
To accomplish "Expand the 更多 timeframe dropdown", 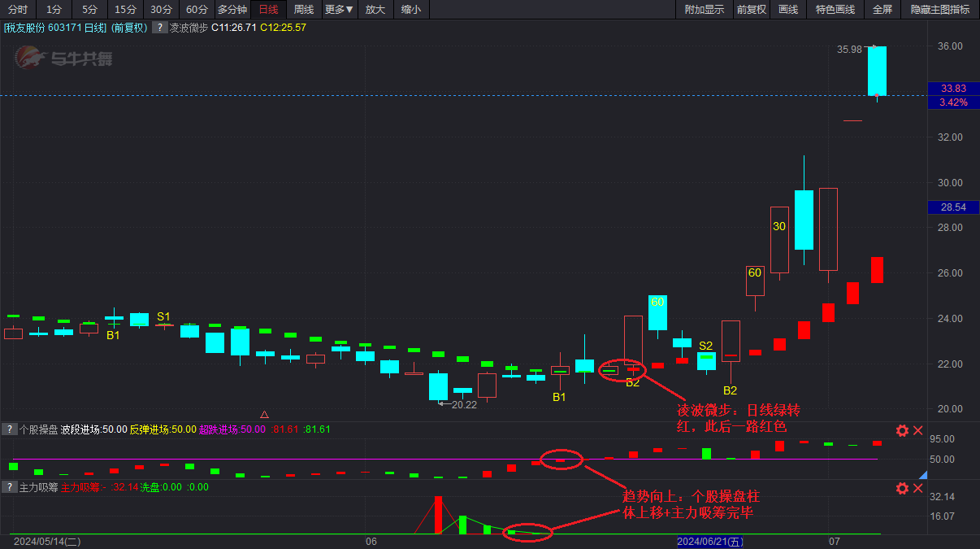I will [339, 10].
